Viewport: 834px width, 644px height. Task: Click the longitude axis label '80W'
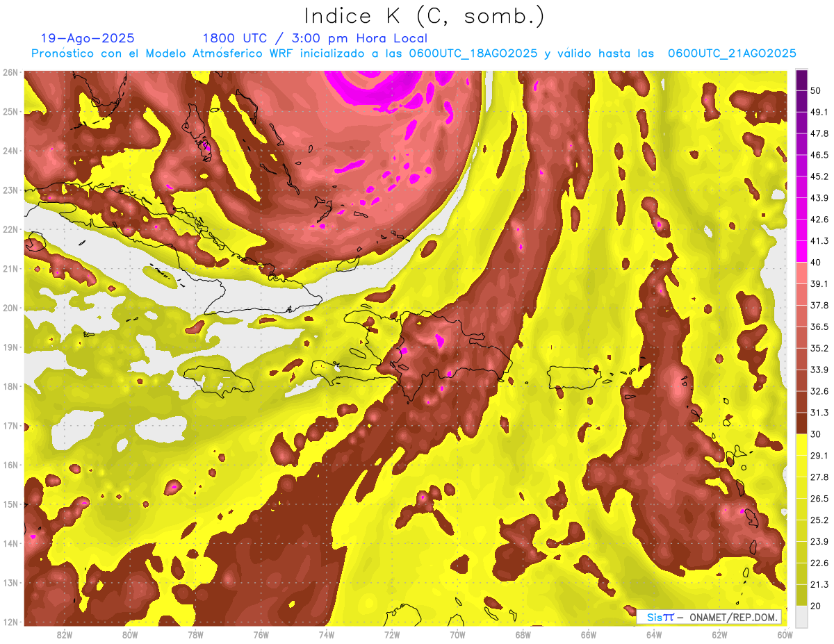[130, 635]
